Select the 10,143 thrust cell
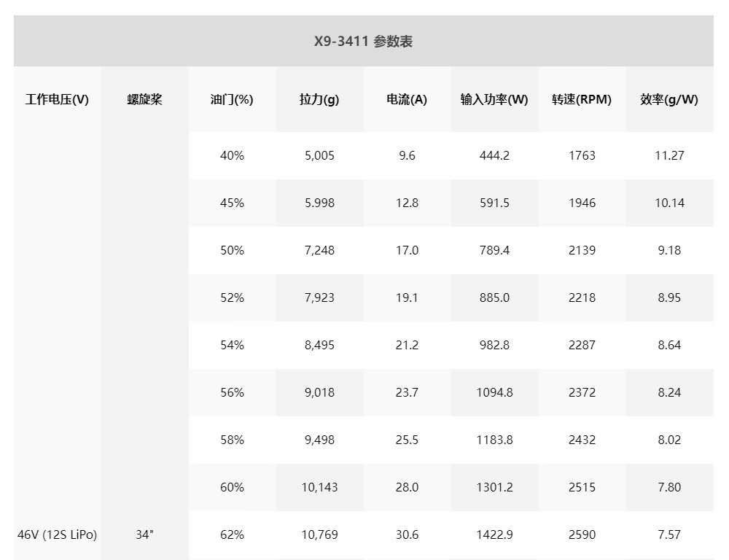This screenshot has width=729, height=560. pos(319,487)
